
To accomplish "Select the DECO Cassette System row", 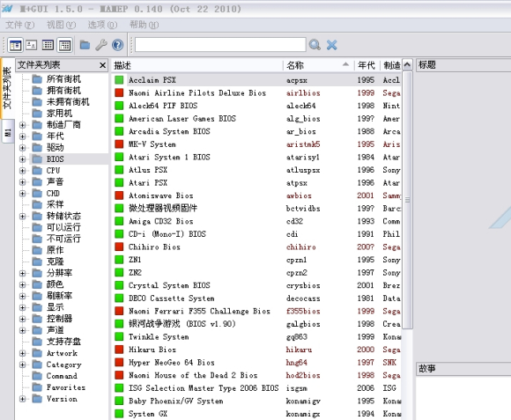I will [256, 298].
